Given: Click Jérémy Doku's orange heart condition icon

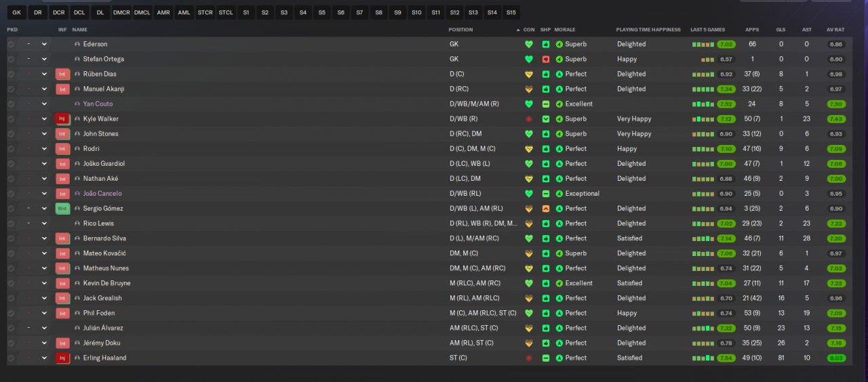Looking at the screenshot, I should pyautogui.click(x=529, y=343).
